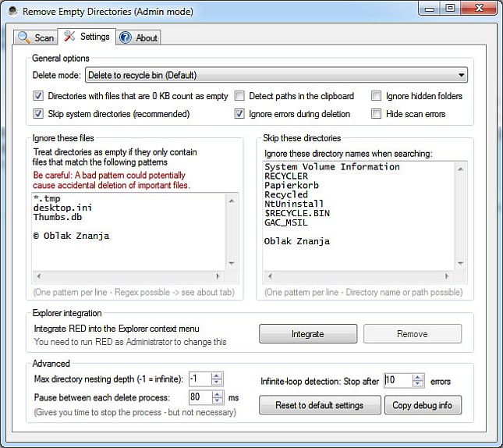Screen dimensions: 503x448
Task: Expand the Delete mode dropdown
Action: (462, 76)
